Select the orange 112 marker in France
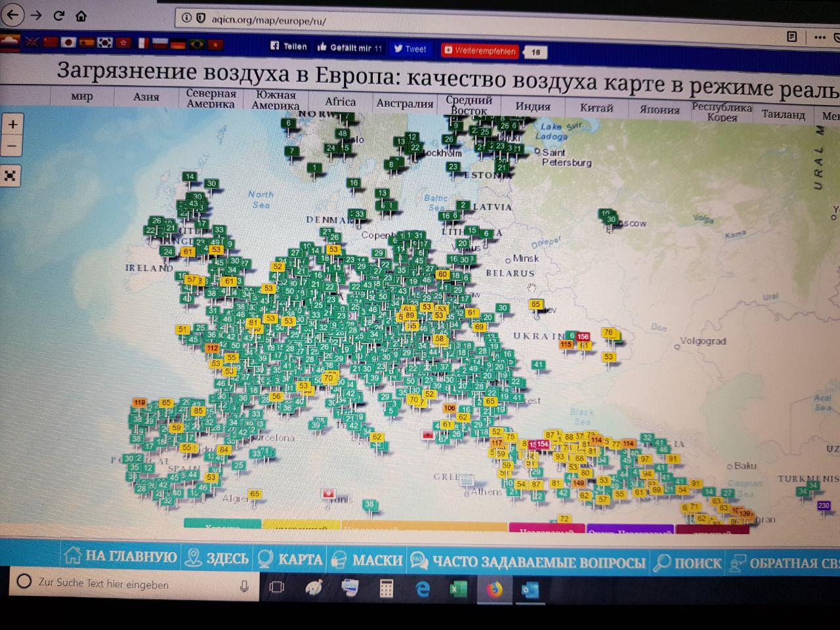 [x=212, y=348]
